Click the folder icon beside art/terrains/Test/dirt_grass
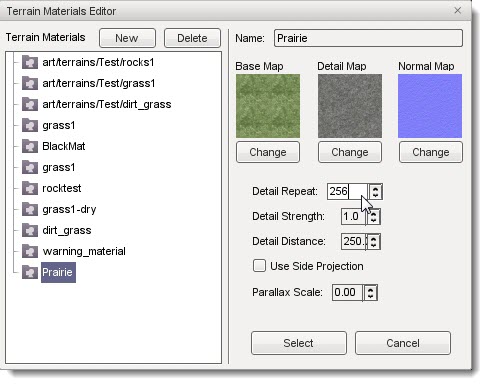Image resolution: width=487 pixels, height=385 pixels. tap(30, 104)
